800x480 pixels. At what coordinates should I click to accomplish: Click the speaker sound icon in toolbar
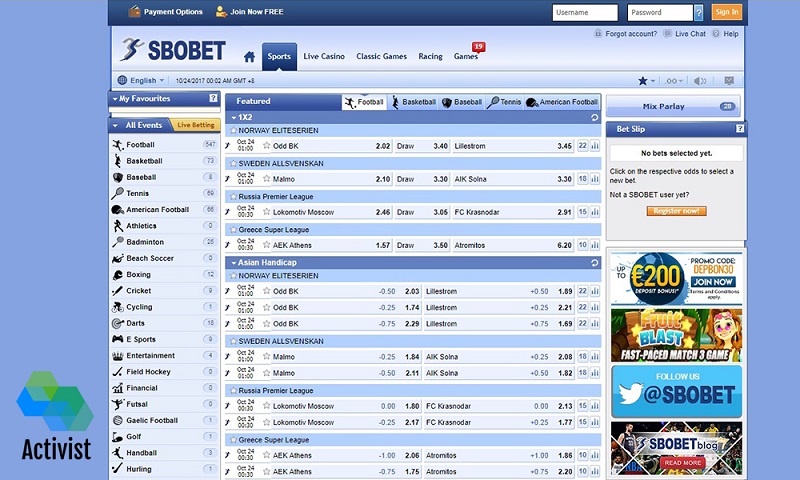point(700,81)
